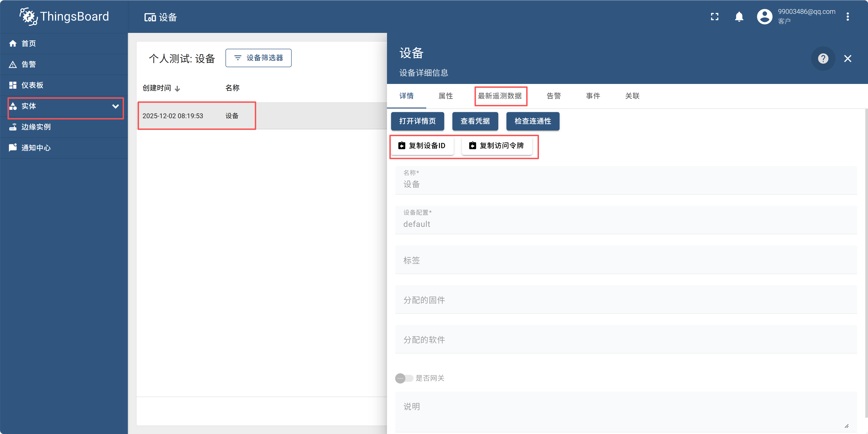Open the 设备筛选器 device filter
The width and height of the screenshot is (868, 434).
pos(258,58)
